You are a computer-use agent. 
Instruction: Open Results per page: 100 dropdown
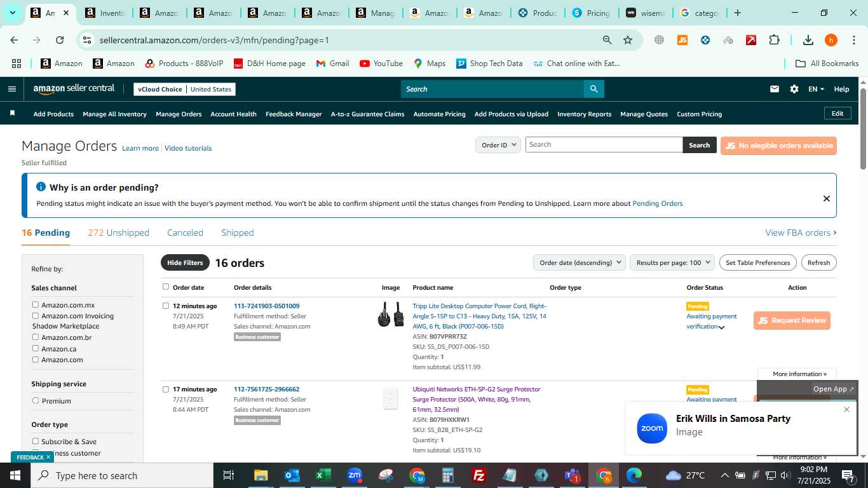coord(672,262)
